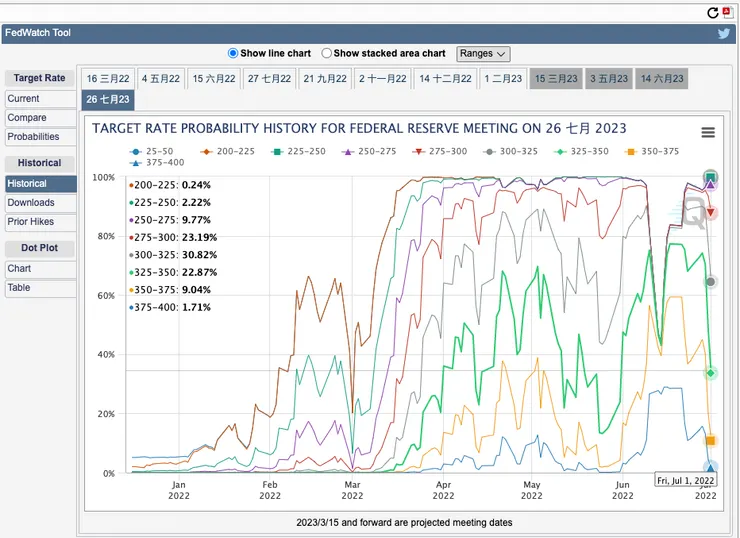Click the 350-375: 9.04% tooltip row
The height and width of the screenshot is (538, 740).
(x=170, y=290)
